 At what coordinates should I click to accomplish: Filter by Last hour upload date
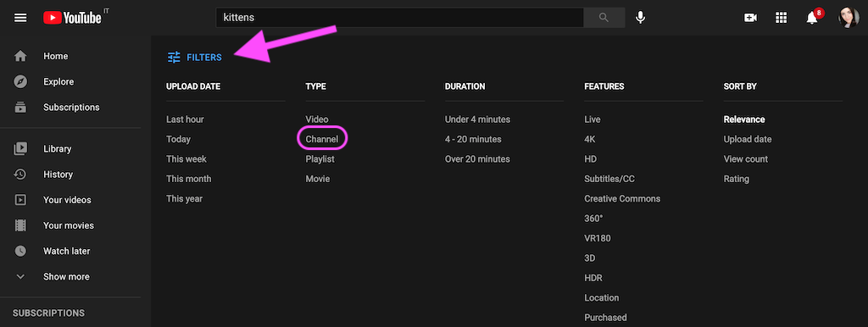pyautogui.click(x=185, y=119)
